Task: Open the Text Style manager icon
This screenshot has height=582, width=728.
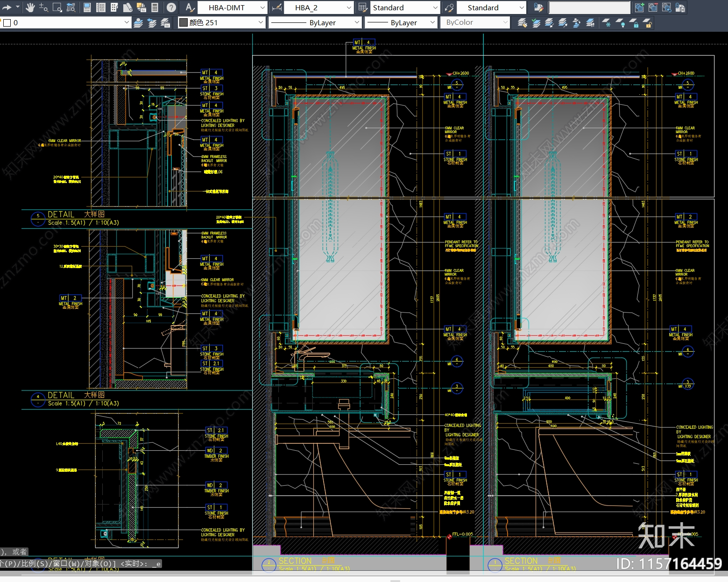Action: (189, 7)
